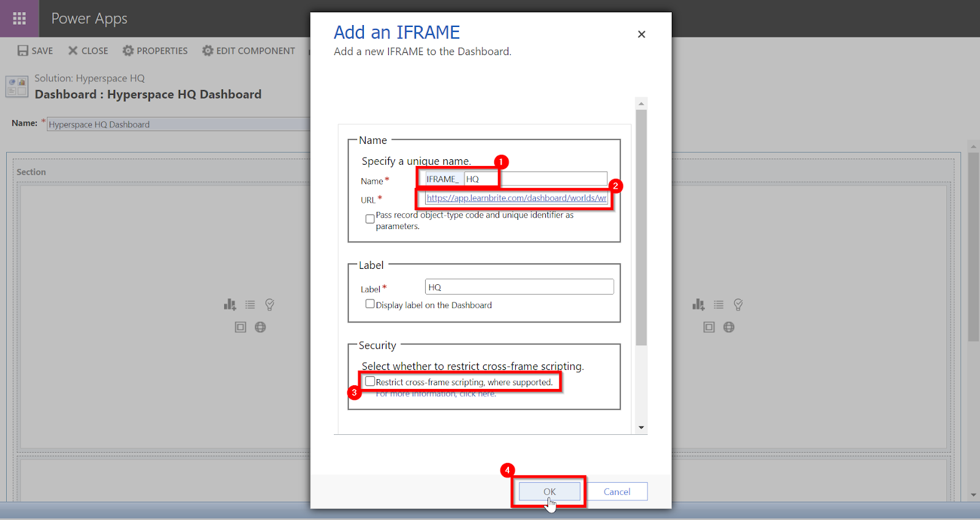Insert a web resource in the left section
This screenshot has width=980, height=520.
pyautogui.click(x=260, y=327)
